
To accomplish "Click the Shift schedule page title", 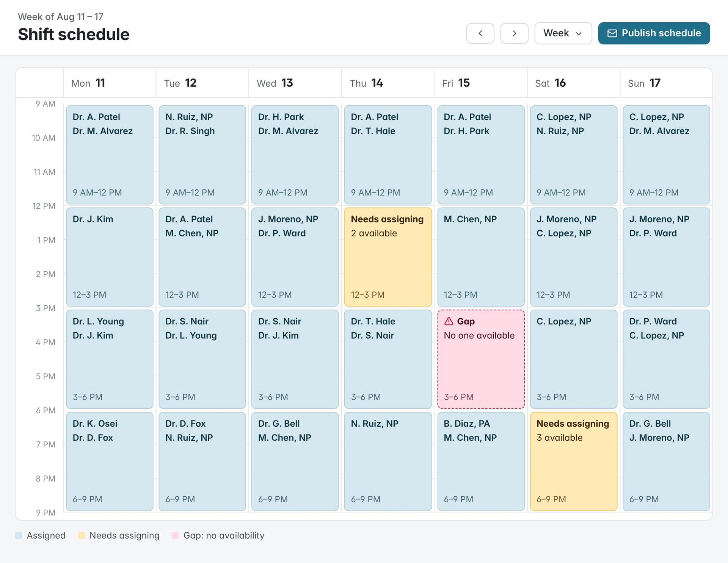I will [x=74, y=34].
